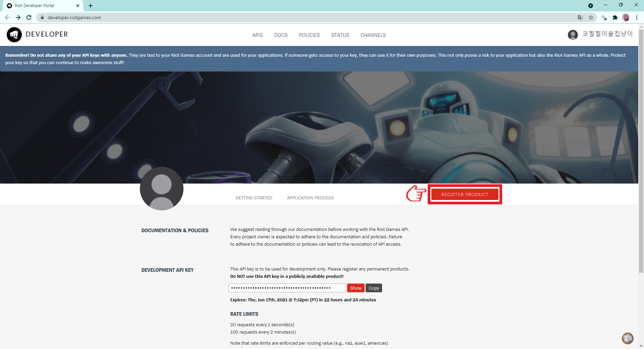Switch to the GETTING STARTED tab
This screenshot has height=349, width=644.
click(254, 198)
